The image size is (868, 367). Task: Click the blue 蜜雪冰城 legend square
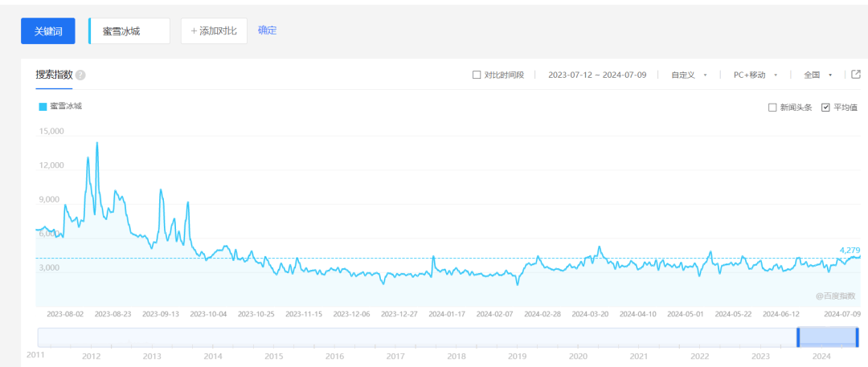click(43, 106)
